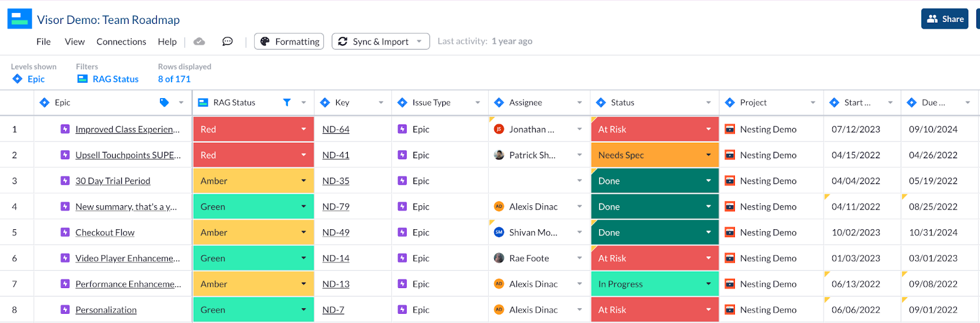980x323 pixels.
Task: Open the Sync & Import dropdown
Action: [380, 41]
